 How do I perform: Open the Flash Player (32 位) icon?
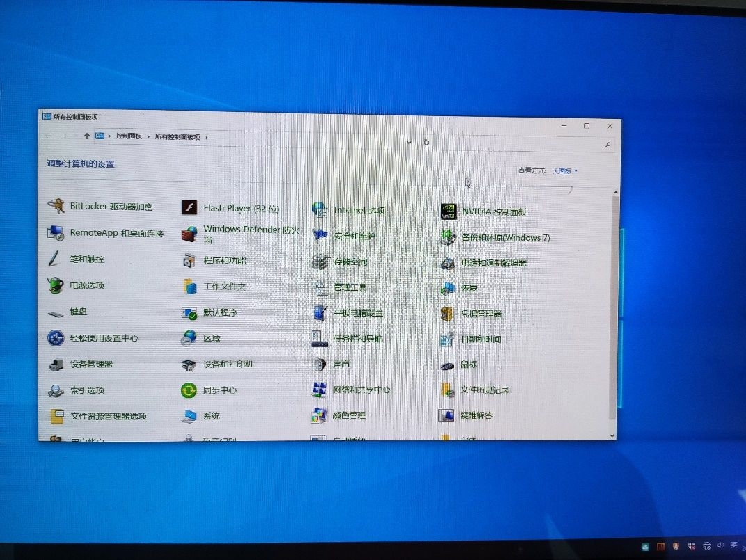tap(189, 207)
